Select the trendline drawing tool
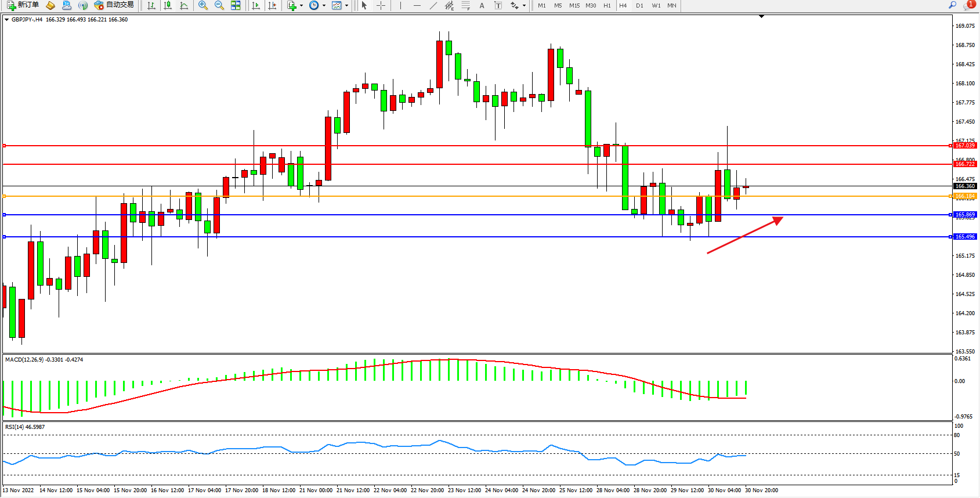This screenshot has height=498, width=980. (433, 5)
